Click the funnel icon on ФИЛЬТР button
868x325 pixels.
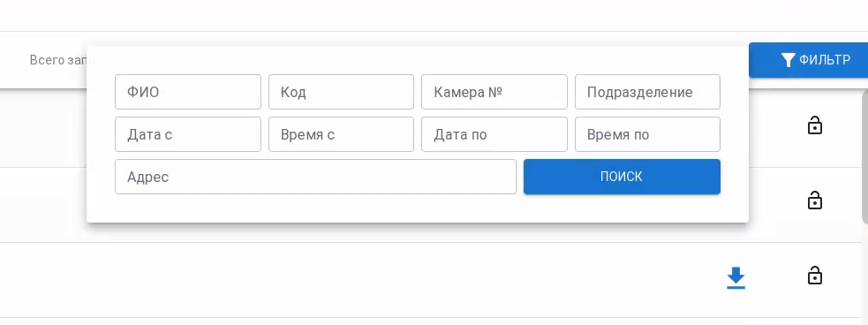coord(789,60)
